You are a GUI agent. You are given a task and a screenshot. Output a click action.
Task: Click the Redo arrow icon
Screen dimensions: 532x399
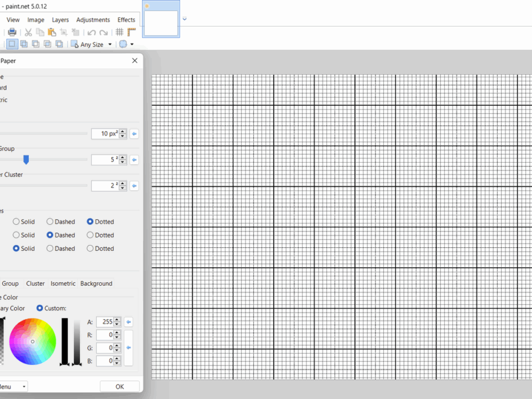103,32
